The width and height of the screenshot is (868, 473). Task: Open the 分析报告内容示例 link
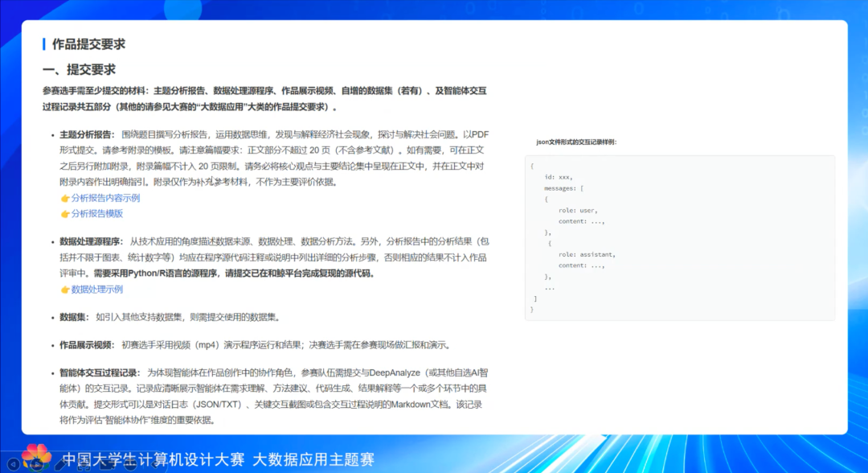[105, 198]
